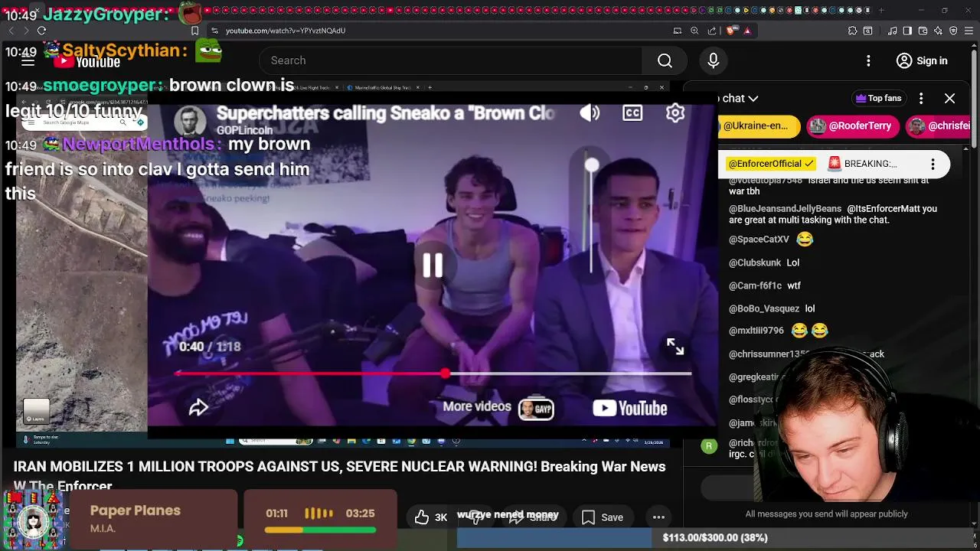The image size is (980, 551).
Task: Toggle the browser sidebar panel icon
Action: [907, 31]
